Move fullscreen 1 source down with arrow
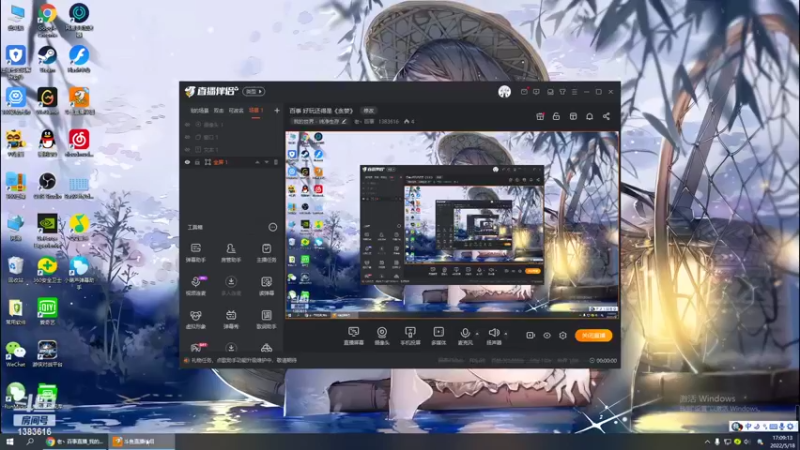The height and width of the screenshot is (450, 800). 266,162
